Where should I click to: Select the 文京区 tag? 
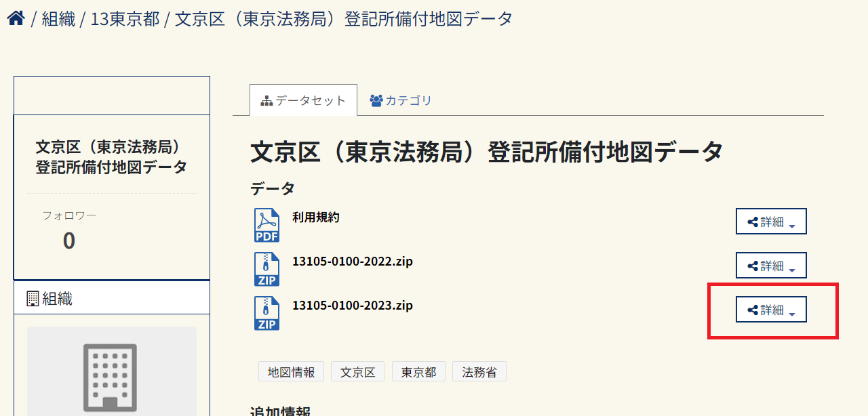click(357, 372)
